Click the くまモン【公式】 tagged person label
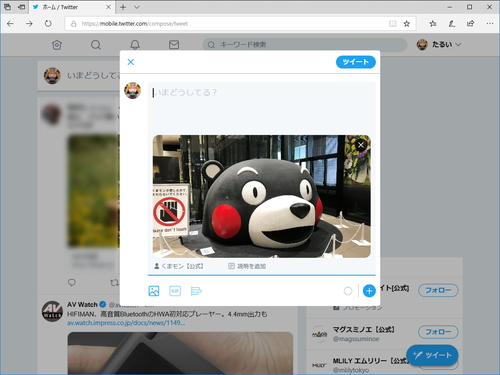 click(179, 266)
